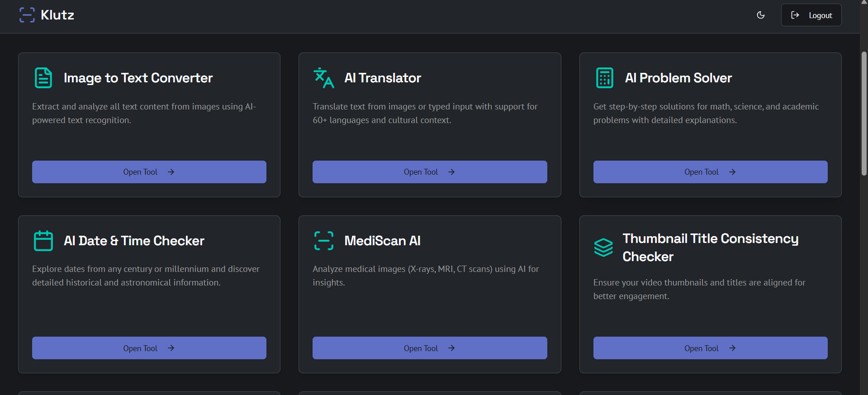Screen dimensions: 868x395
Task: Click the Klutz logo icon
Action: 27,15
